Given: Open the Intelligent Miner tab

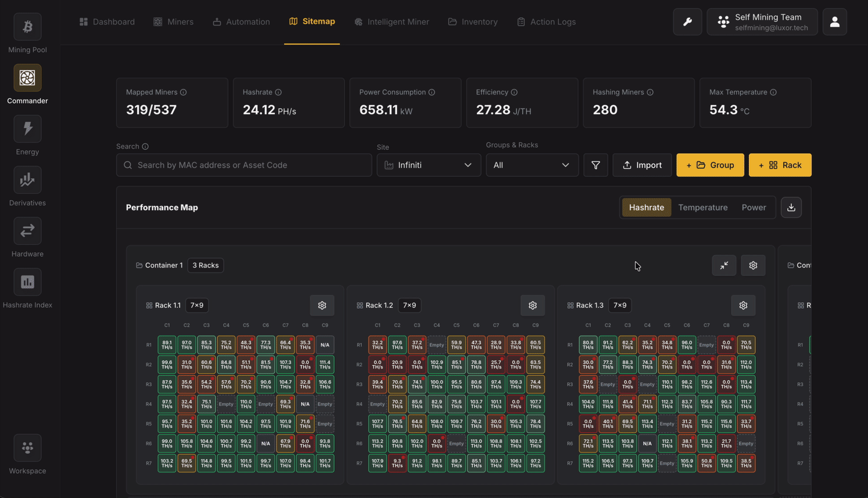Looking at the screenshot, I should [x=392, y=22].
